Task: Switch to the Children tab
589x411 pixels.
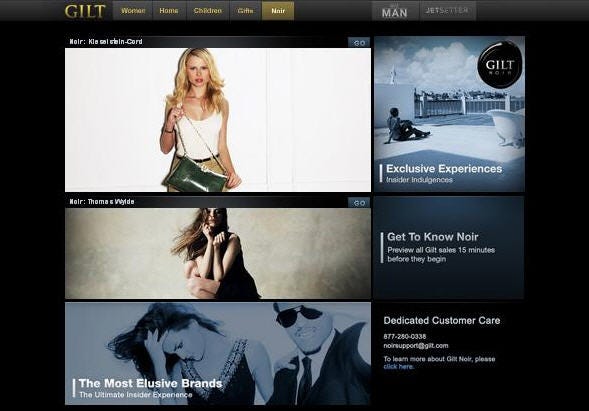Action: pos(208,11)
